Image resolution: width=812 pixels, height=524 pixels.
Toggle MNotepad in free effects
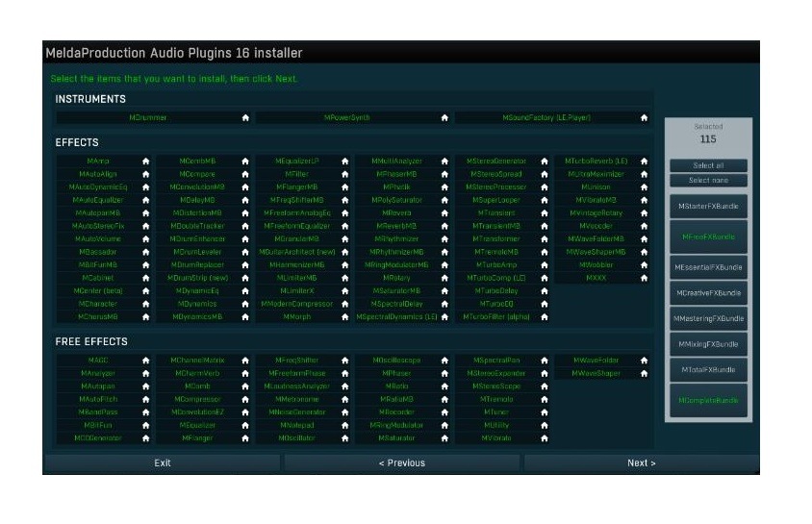click(296, 425)
